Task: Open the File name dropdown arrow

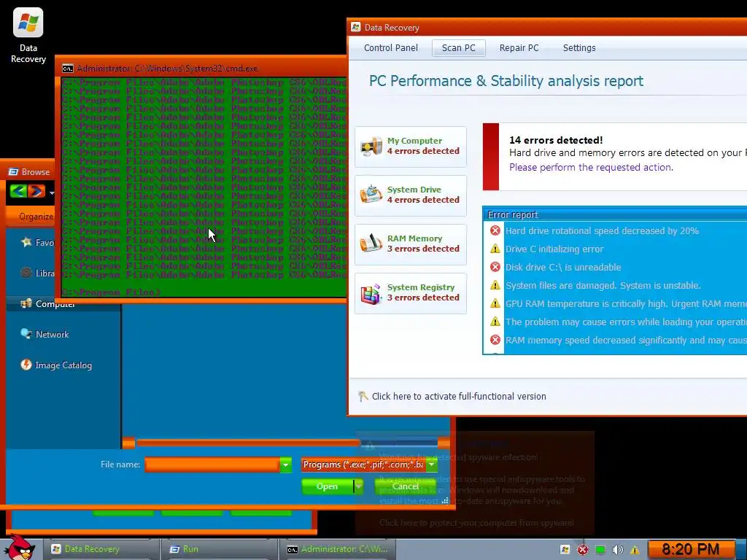Action: pyautogui.click(x=285, y=464)
